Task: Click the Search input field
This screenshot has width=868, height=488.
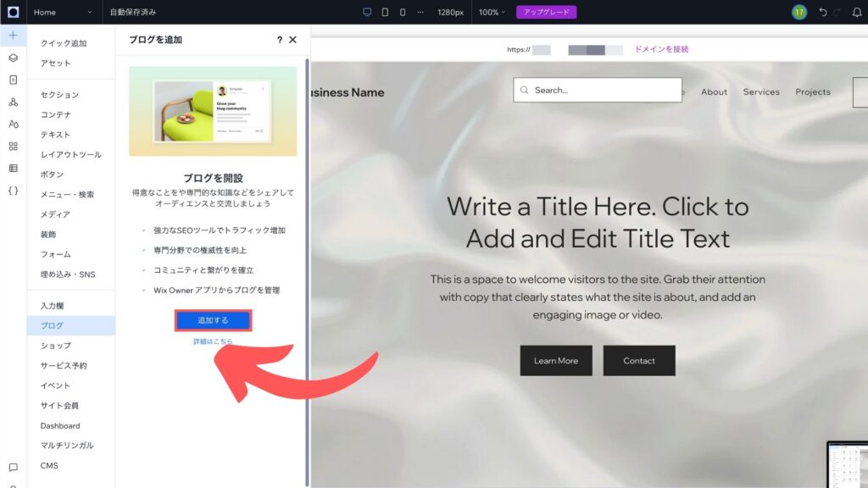Action: 598,90
